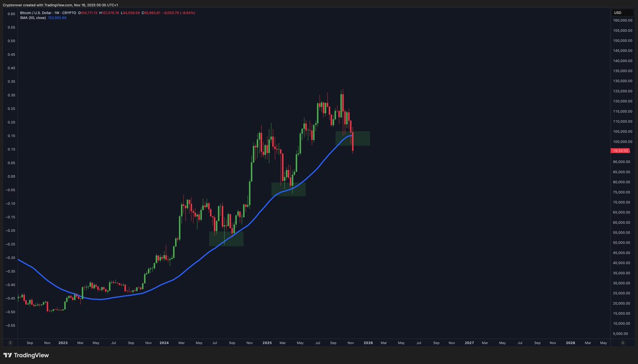638x364 pixels.
Task: Click the low value 94,008.59 in legend
Action: [x=130, y=13]
